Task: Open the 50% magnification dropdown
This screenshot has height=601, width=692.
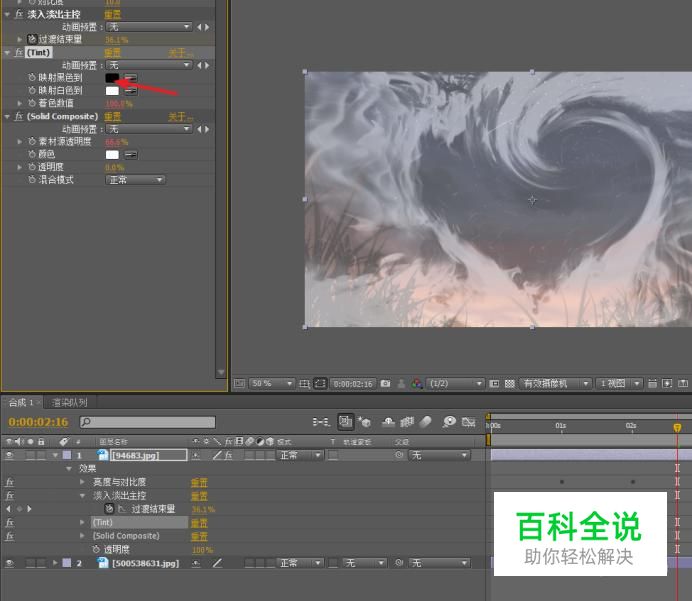Action: [x=271, y=383]
